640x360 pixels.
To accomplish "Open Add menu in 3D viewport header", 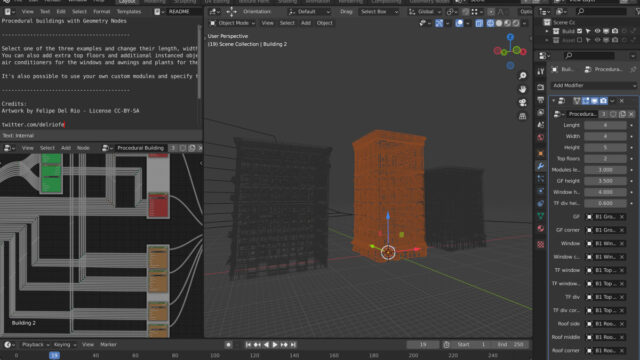I will [x=306, y=23].
